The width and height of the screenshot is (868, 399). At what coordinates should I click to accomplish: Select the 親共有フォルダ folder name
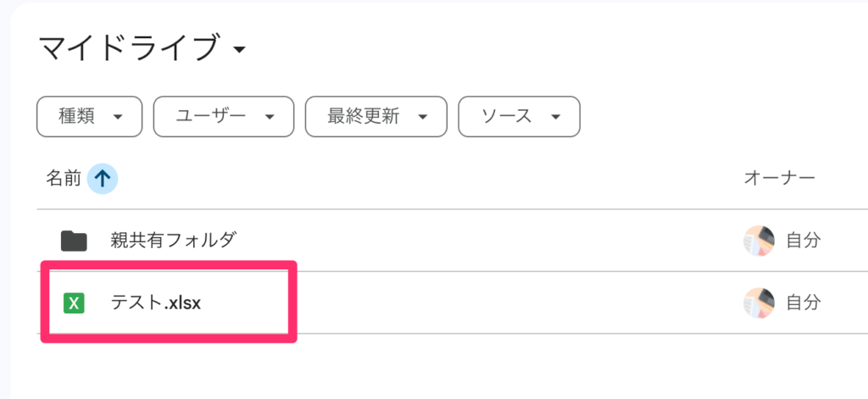[173, 241]
